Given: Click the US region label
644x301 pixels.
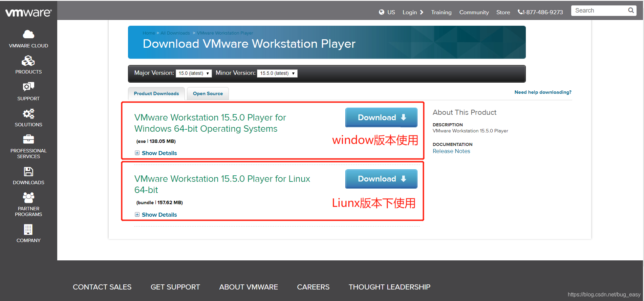Looking at the screenshot, I should click(391, 12).
